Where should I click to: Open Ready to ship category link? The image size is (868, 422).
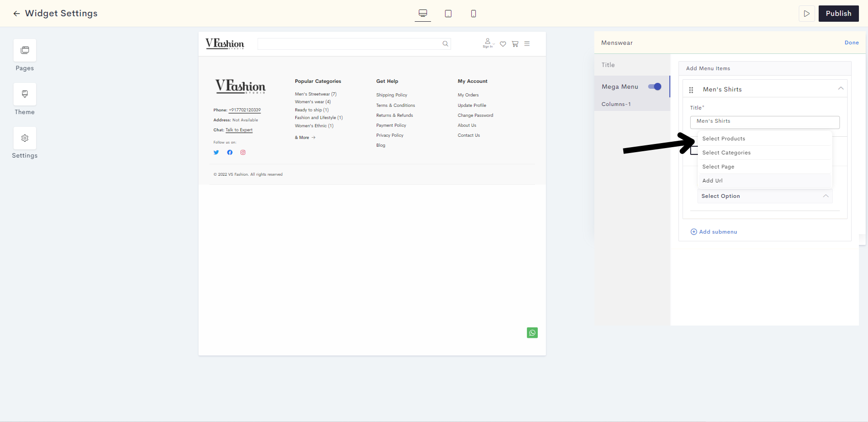312,110
